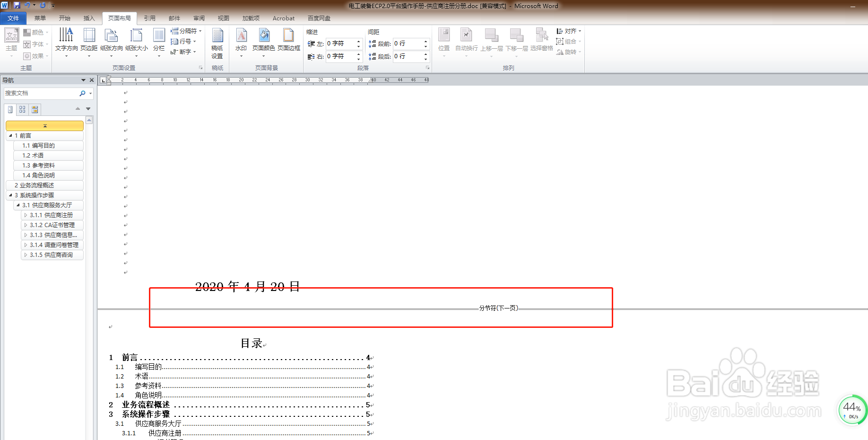
Task: Open theme 颜色 colors dropdown
Action: [36, 32]
